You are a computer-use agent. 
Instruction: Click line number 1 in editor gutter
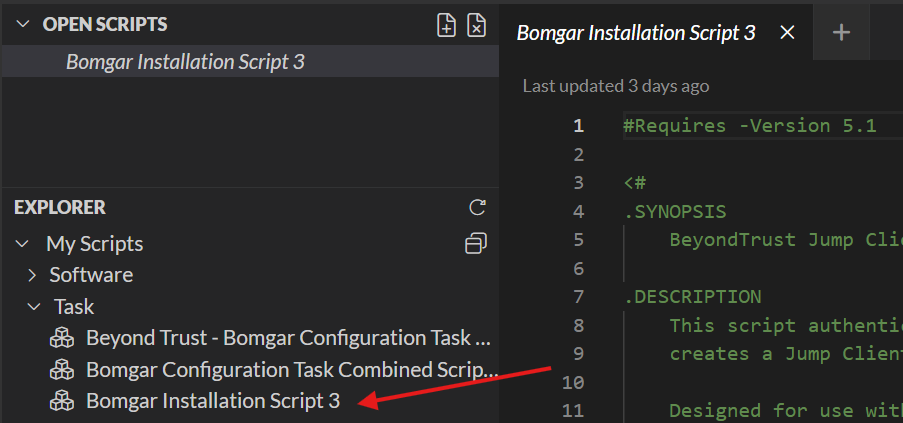577,126
